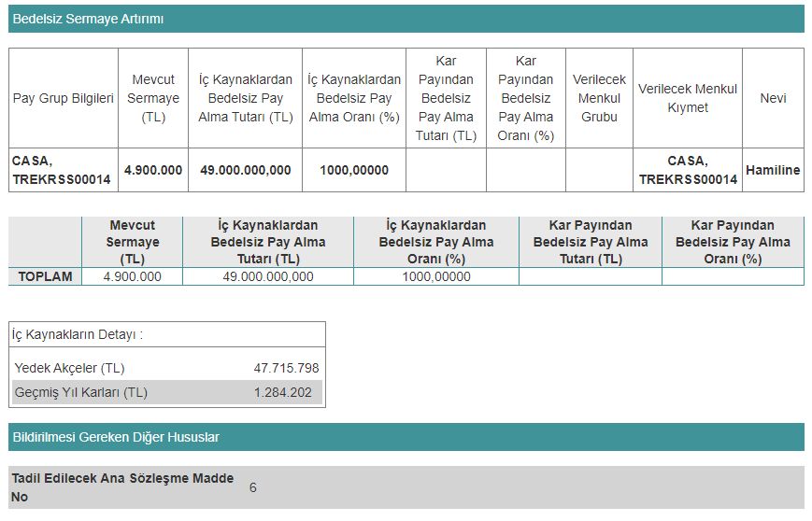Select the Pay Grup Bilgileri column header
This screenshot has width=812, height=521.
coord(63,98)
